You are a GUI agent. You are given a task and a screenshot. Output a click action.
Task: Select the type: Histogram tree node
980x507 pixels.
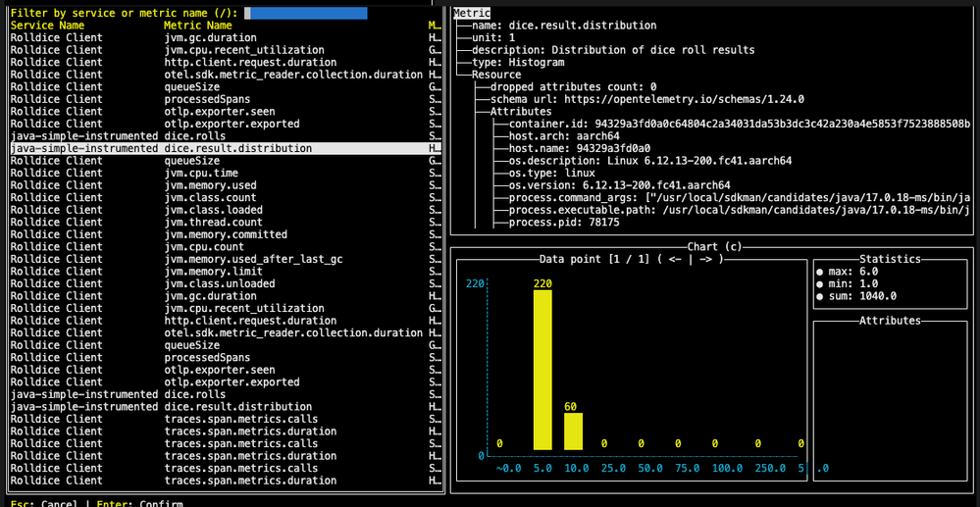point(518,63)
